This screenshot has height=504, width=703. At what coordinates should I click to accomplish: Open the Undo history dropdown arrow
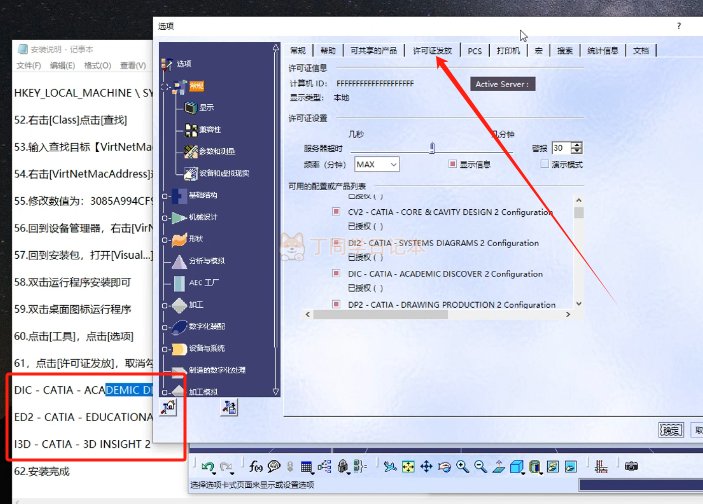214,473
